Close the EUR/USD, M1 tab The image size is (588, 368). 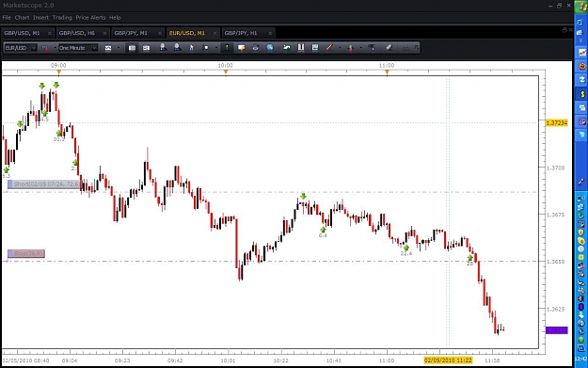coord(215,33)
